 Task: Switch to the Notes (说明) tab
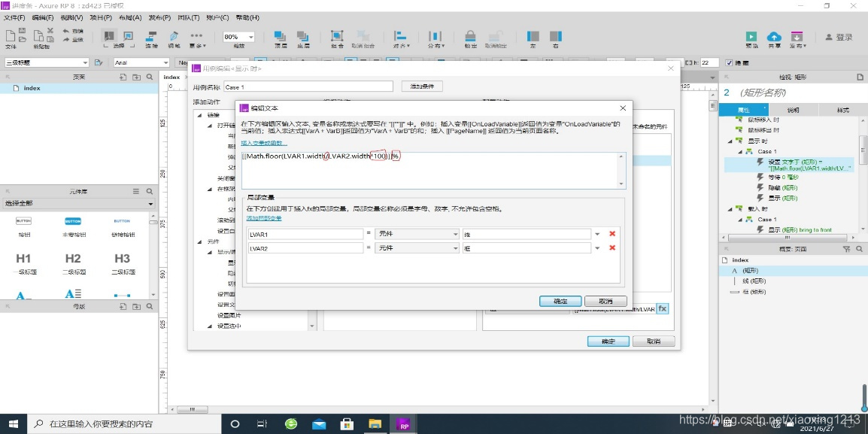point(793,110)
